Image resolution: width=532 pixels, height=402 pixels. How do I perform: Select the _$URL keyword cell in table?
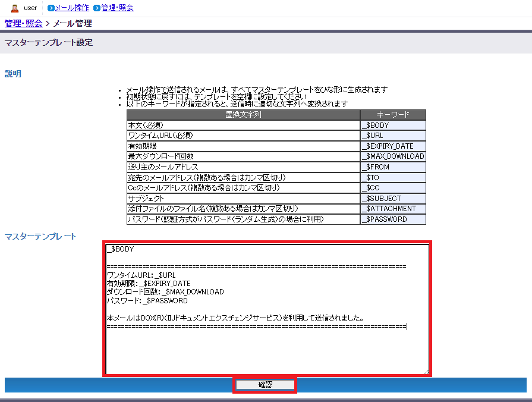pyautogui.click(x=393, y=136)
